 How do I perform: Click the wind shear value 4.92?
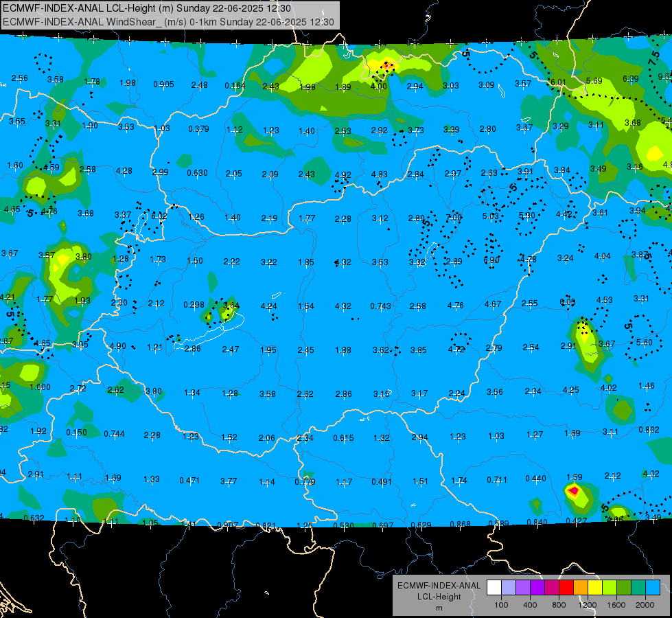[343, 175]
